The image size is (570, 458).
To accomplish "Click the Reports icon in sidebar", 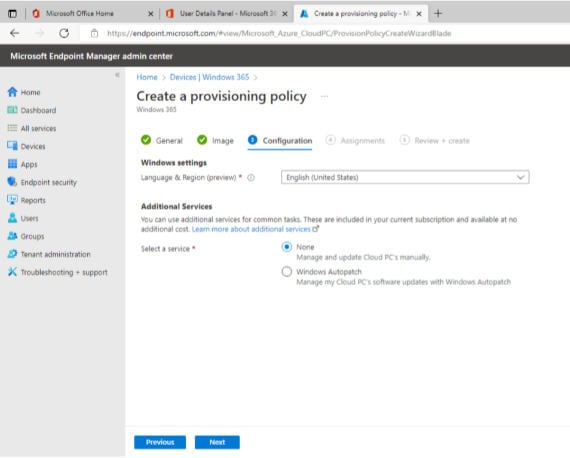I will 12,200.
